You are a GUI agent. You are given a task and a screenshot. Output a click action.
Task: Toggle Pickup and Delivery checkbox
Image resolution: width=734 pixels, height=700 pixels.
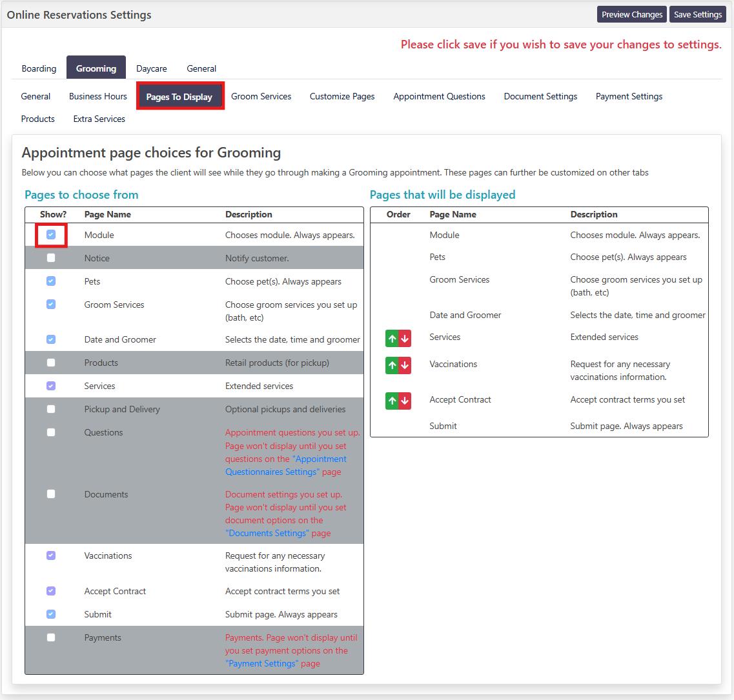[51, 409]
